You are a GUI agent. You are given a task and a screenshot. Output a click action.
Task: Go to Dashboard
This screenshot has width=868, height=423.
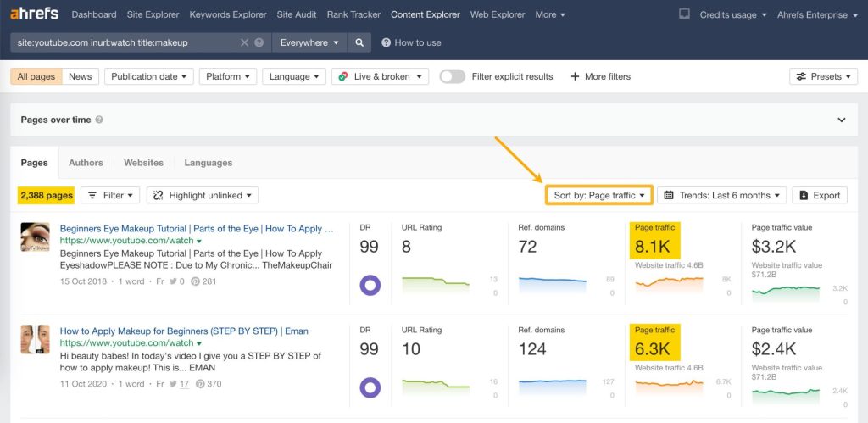(x=94, y=14)
